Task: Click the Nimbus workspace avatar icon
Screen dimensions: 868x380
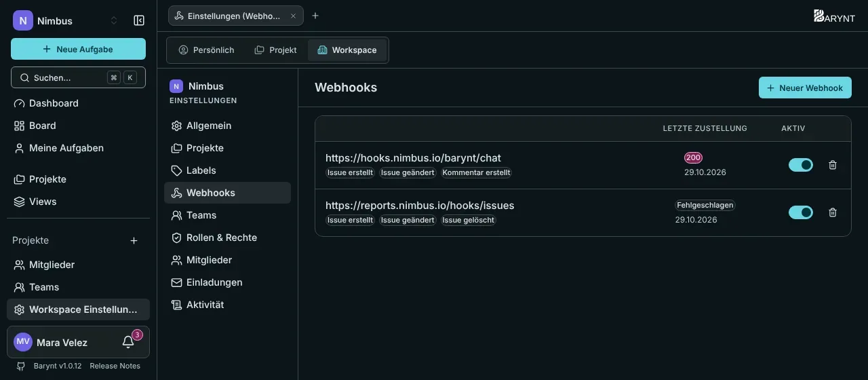Action: point(22,20)
